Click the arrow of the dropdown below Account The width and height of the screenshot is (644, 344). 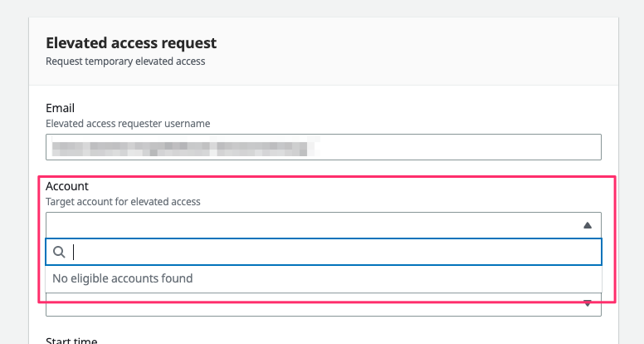click(x=587, y=304)
